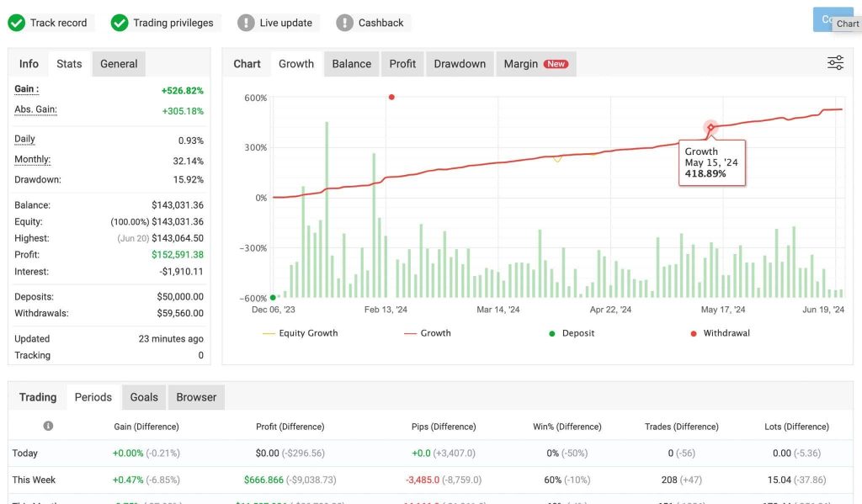Viewport: 862px width, 504px height.
Task: Click the Feb 13, '24 axis label
Action: click(386, 310)
